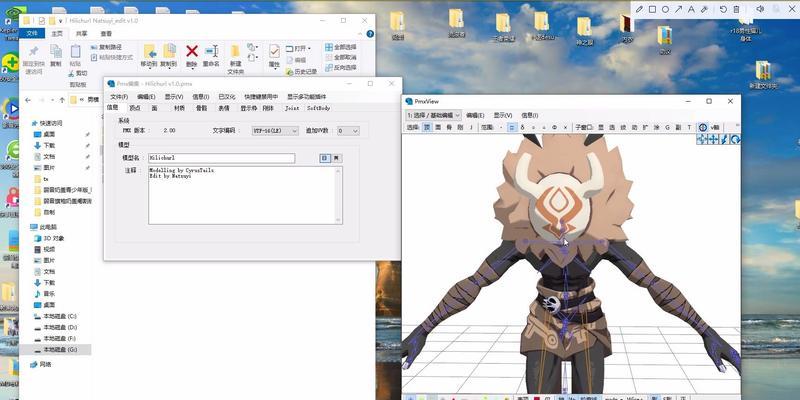Switch to the 材质 tab in Pmx editor

180,108
